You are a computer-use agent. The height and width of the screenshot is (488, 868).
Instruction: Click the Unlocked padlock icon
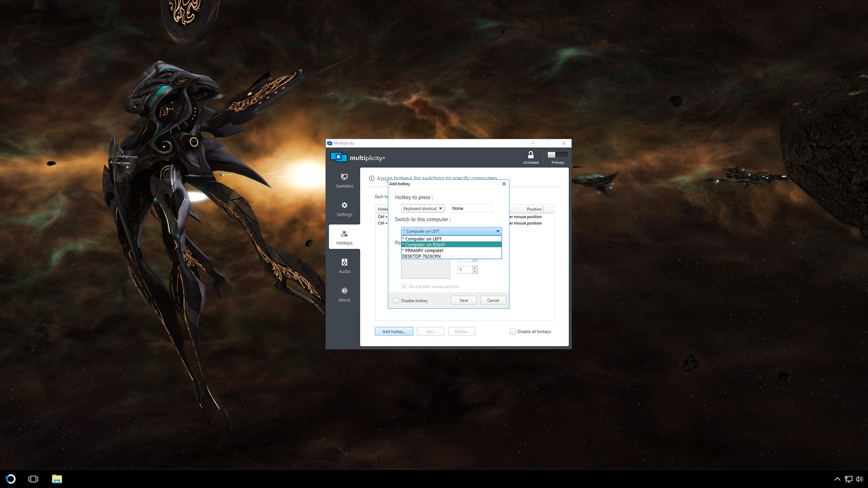(530, 155)
